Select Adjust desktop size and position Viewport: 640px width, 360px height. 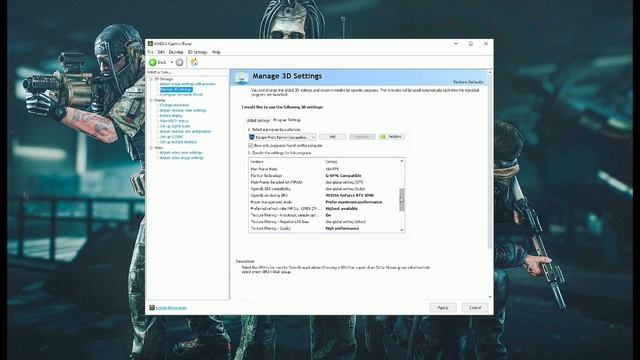point(185,132)
